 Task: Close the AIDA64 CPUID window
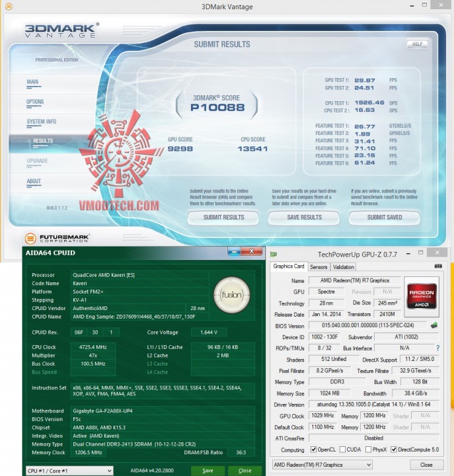click(x=252, y=251)
